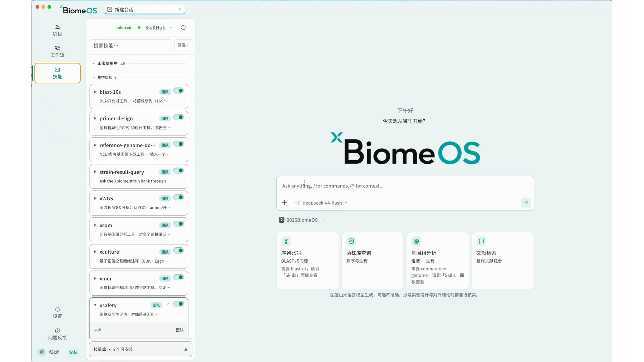This screenshot has height=362, width=644.
Task: Click the new-conversation edit icon in the tab
Action: (109, 10)
